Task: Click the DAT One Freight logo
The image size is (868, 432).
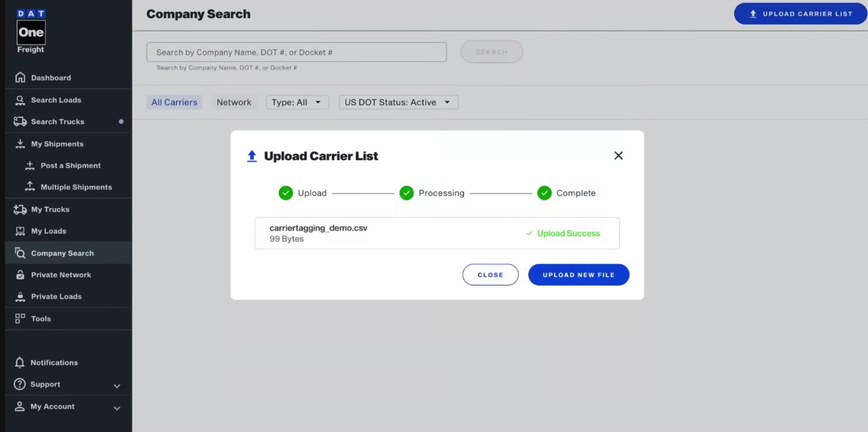Action: pos(31,31)
